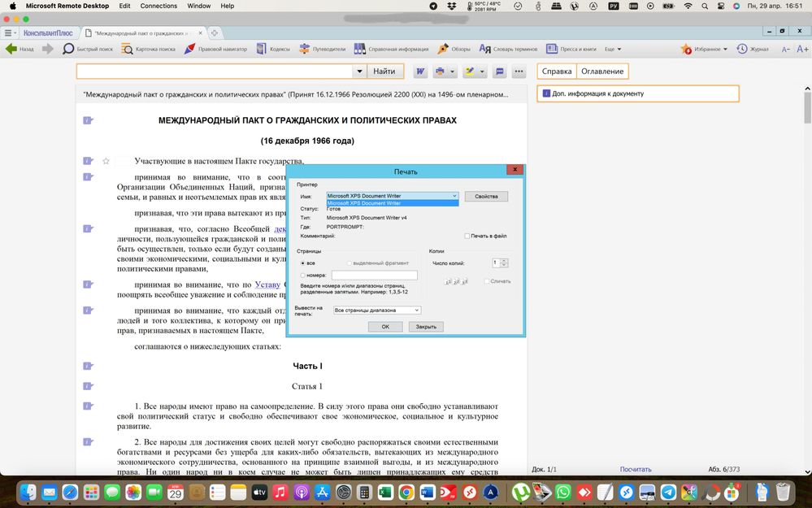Open the Журнал history log
The image size is (812, 508).
(753, 49)
